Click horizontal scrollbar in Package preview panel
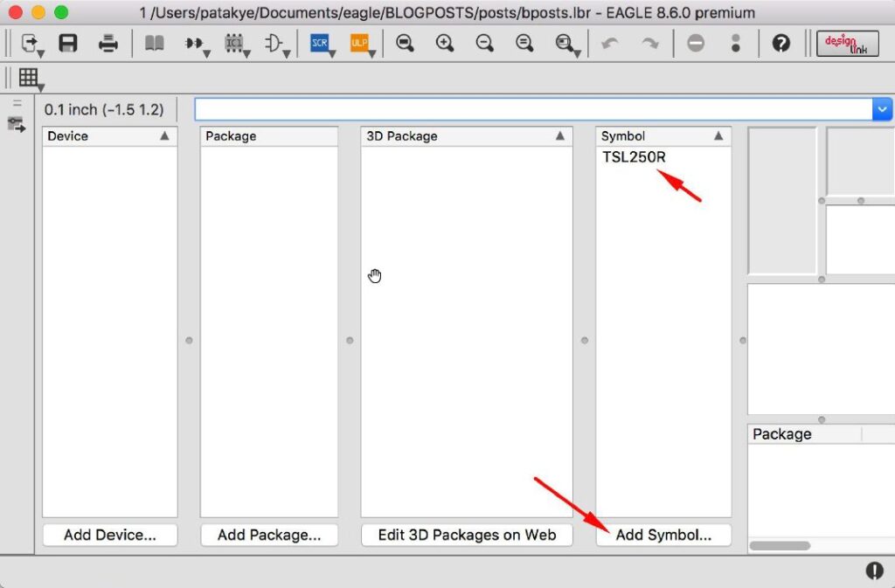 click(779, 546)
